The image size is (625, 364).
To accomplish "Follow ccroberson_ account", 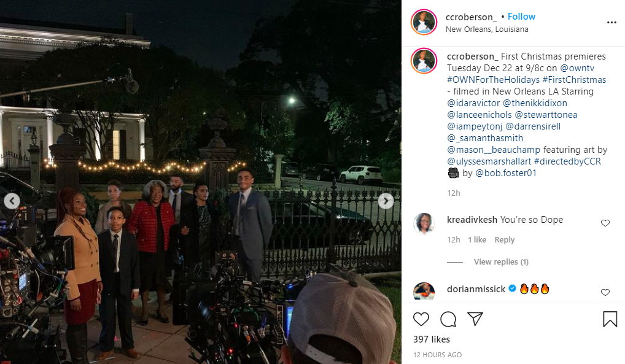I will [x=521, y=17].
